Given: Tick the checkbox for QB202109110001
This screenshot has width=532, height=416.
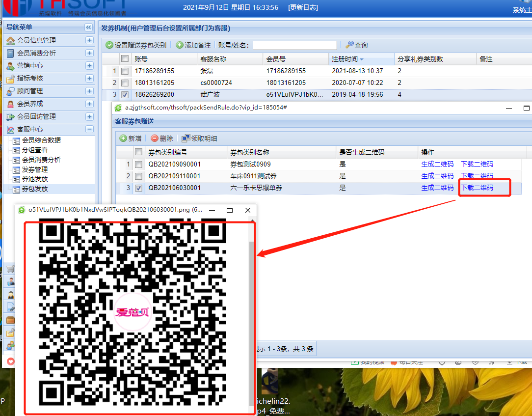Looking at the screenshot, I should pyautogui.click(x=138, y=176).
